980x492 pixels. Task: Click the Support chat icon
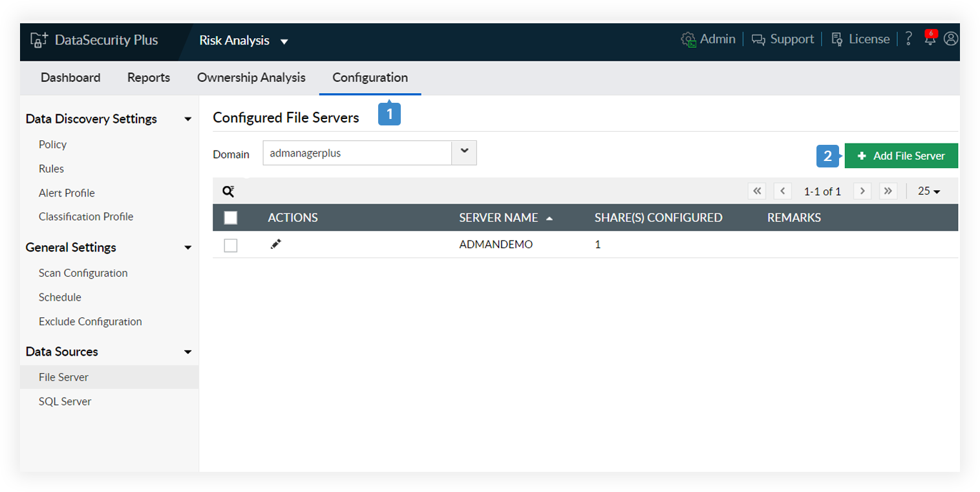pyautogui.click(x=758, y=40)
